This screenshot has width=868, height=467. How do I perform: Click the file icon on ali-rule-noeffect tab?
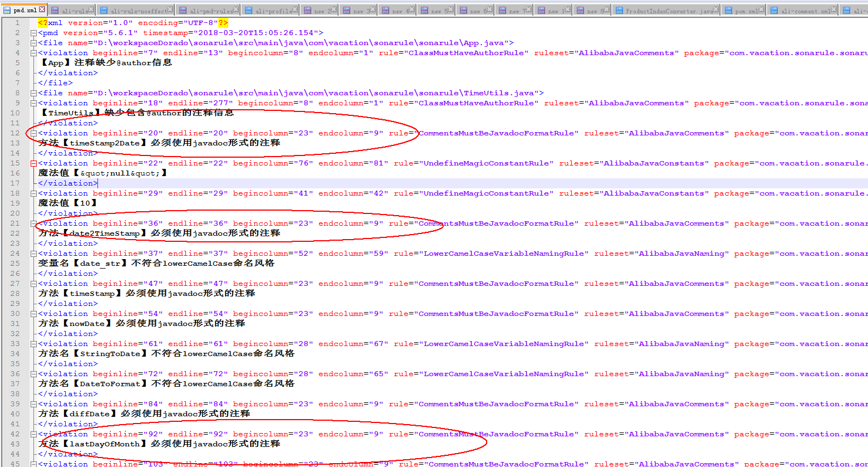pos(105,9)
